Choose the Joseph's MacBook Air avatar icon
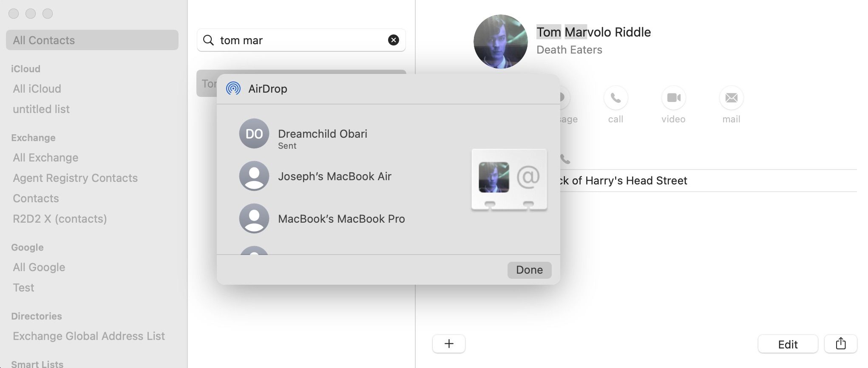 click(x=254, y=176)
